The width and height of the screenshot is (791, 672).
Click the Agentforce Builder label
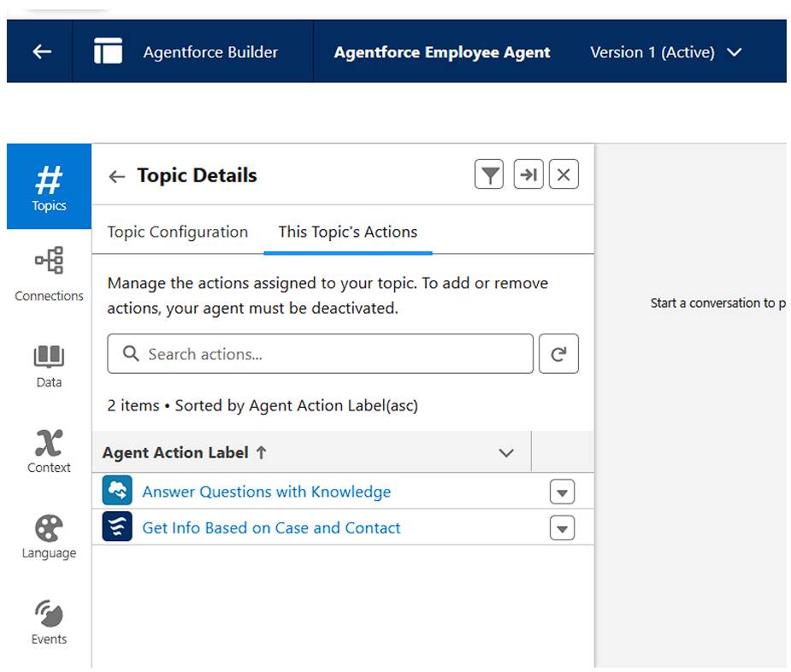(x=210, y=52)
